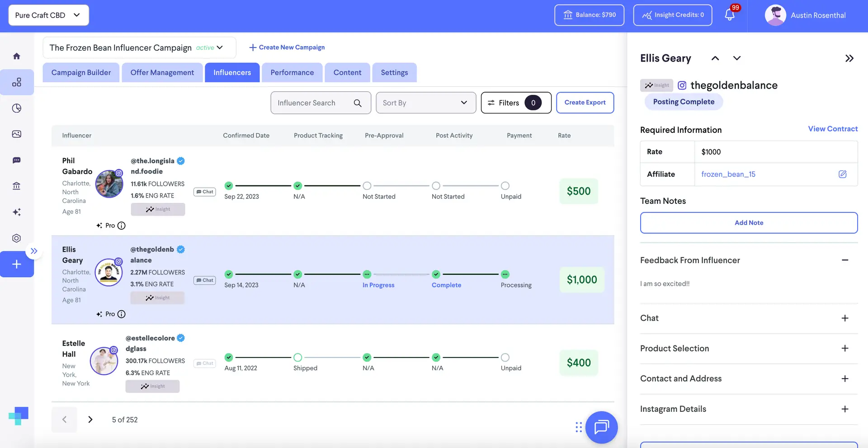Switch to the Offer Management tab

click(162, 72)
